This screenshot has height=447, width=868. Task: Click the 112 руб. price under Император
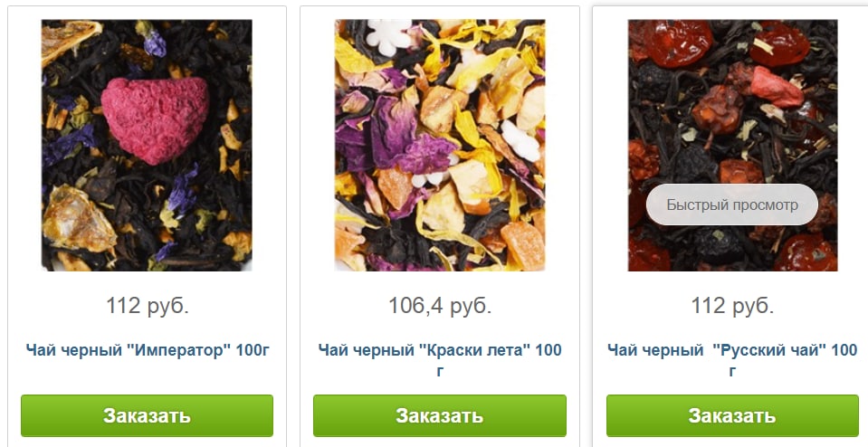(x=148, y=305)
